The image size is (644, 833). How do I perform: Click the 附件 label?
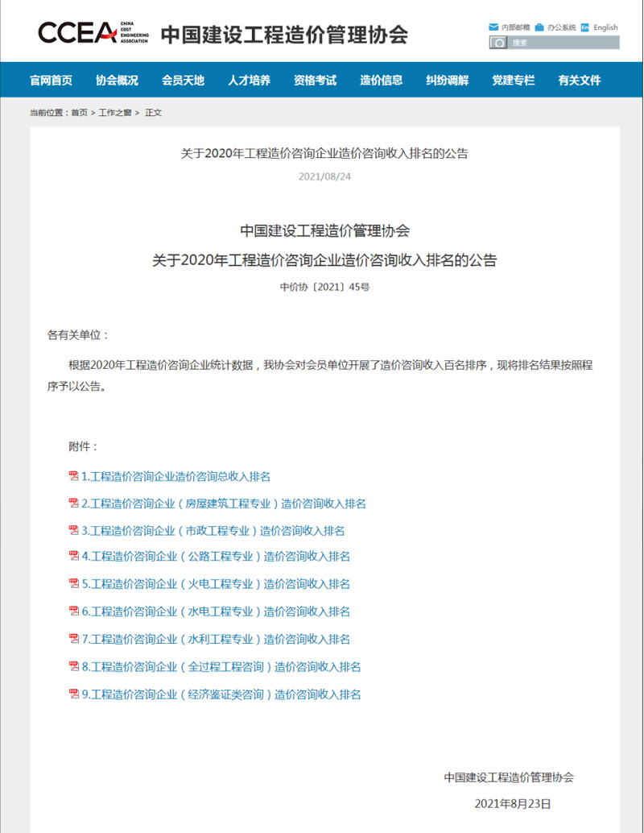pyautogui.click(x=84, y=447)
